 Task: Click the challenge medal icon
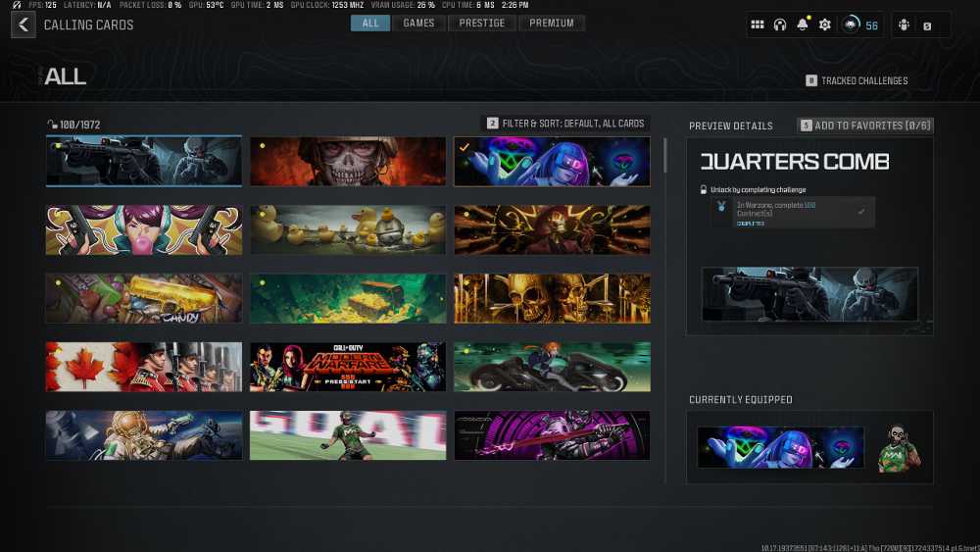tap(721, 207)
